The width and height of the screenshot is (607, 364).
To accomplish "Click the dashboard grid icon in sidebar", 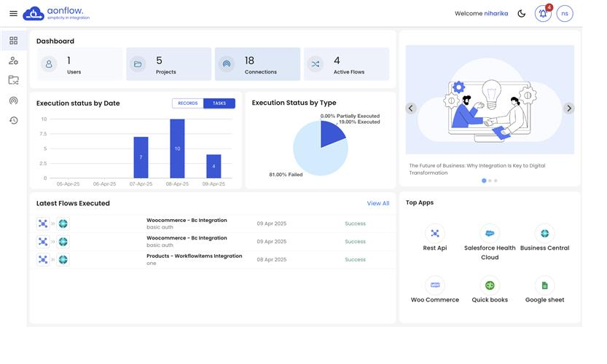I will pos(13,41).
